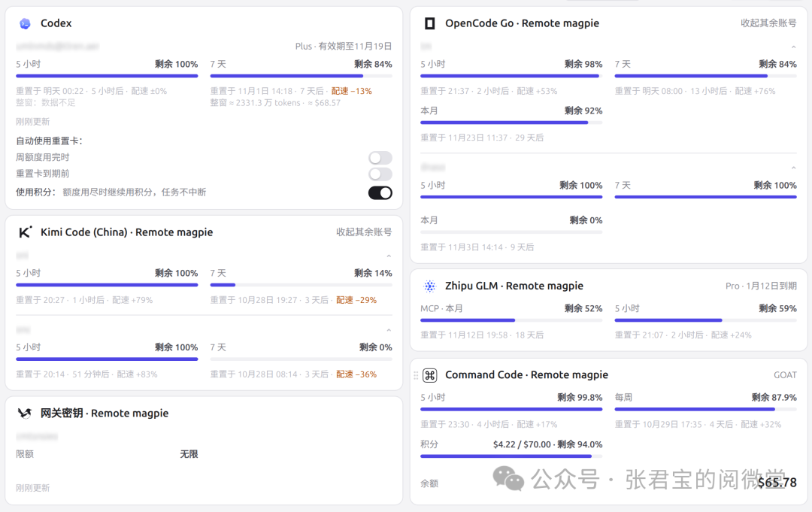Collapse second OpenCode Go account chevron

tap(793, 168)
